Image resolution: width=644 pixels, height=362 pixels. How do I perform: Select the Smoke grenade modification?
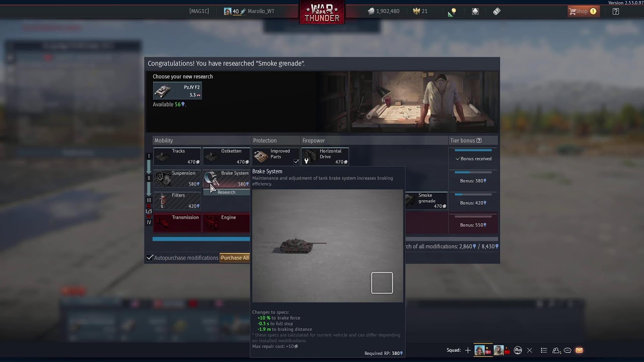click(426, 201)
